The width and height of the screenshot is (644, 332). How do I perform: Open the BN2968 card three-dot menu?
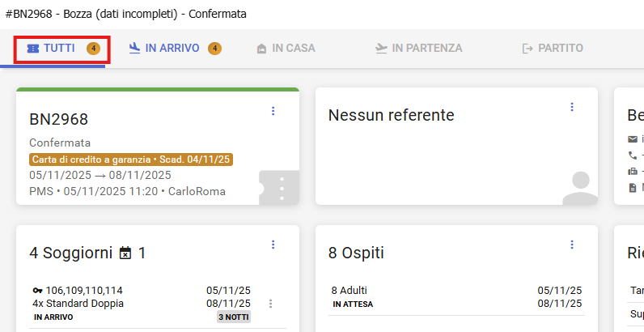273,111
